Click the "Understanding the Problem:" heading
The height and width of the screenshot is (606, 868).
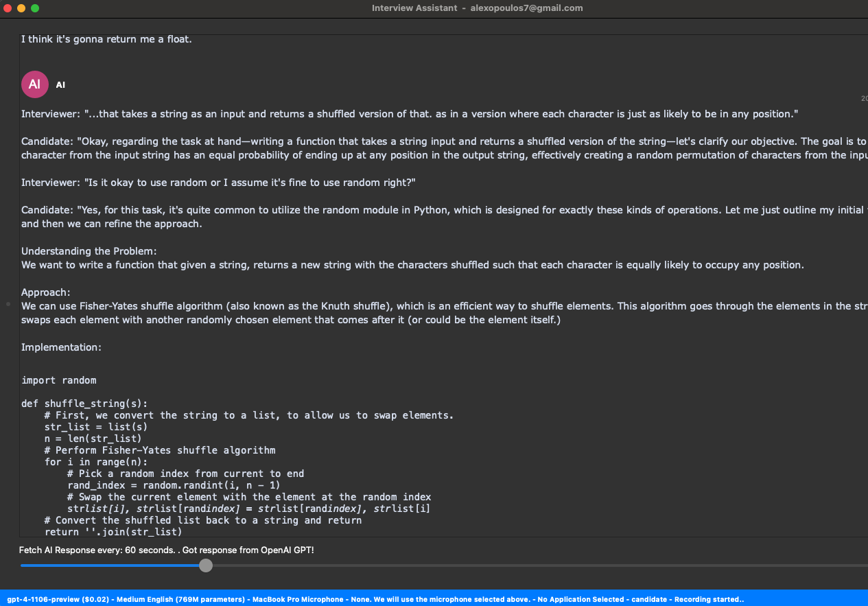tap(89, 251)
